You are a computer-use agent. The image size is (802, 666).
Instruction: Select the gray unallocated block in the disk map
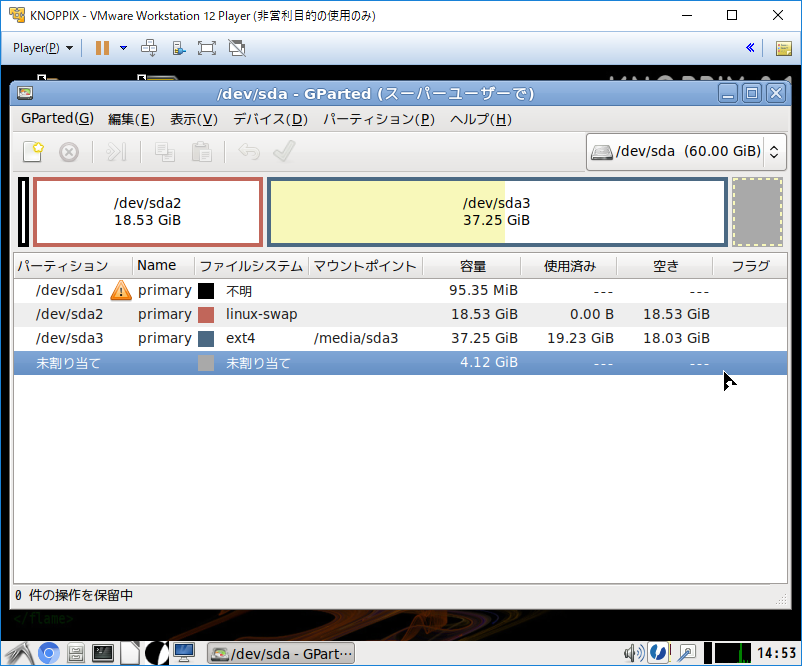click(x=758, y=212)
